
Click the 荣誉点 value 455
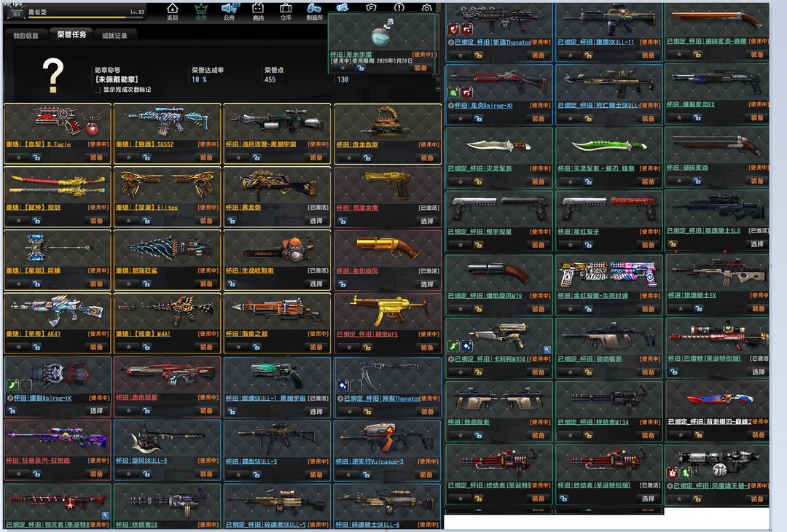coord(270,80)
